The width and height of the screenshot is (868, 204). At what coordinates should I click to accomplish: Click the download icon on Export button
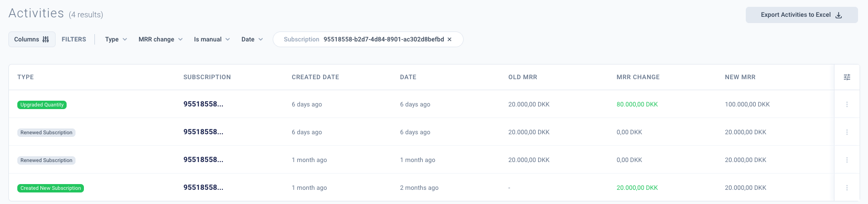(x=839, y=15)
